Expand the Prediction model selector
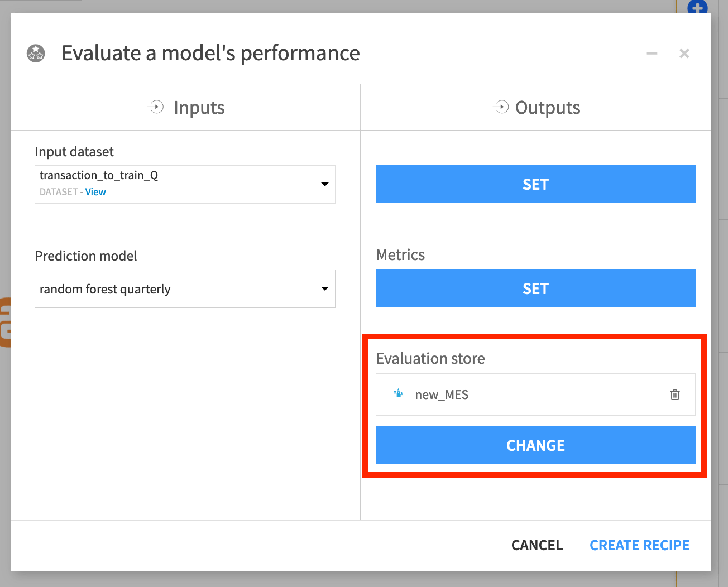Viewport: 728px width, 587px height. tap(324, 288)
